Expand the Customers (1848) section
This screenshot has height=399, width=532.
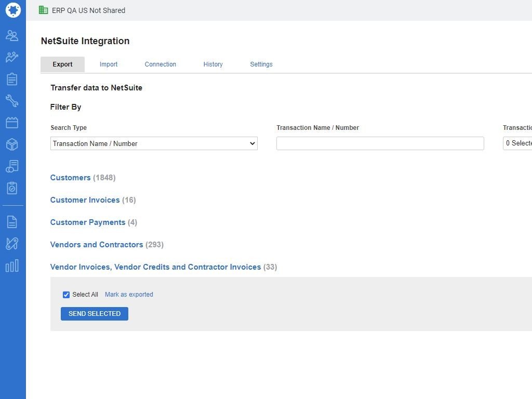[x=83, y=178]
